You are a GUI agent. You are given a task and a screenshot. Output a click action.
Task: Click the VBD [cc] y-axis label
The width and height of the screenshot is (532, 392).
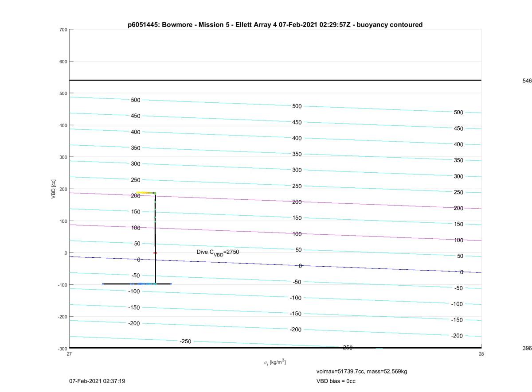[x=54, y=189]
